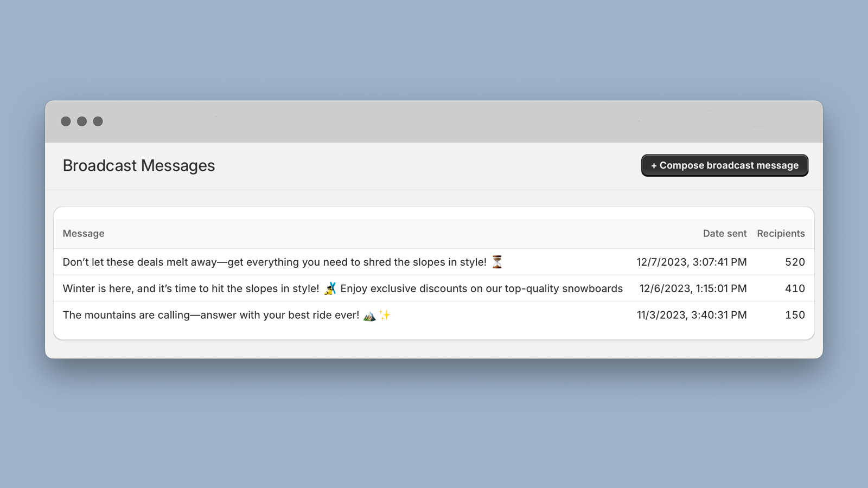
Task: Click the 520 recipients count
Action: [795, 262]
